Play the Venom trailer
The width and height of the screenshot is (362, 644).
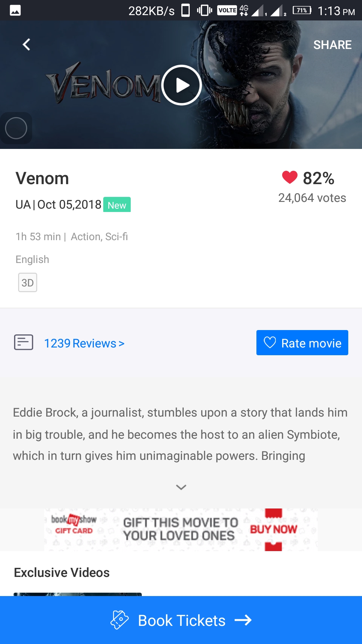(181, 85)
